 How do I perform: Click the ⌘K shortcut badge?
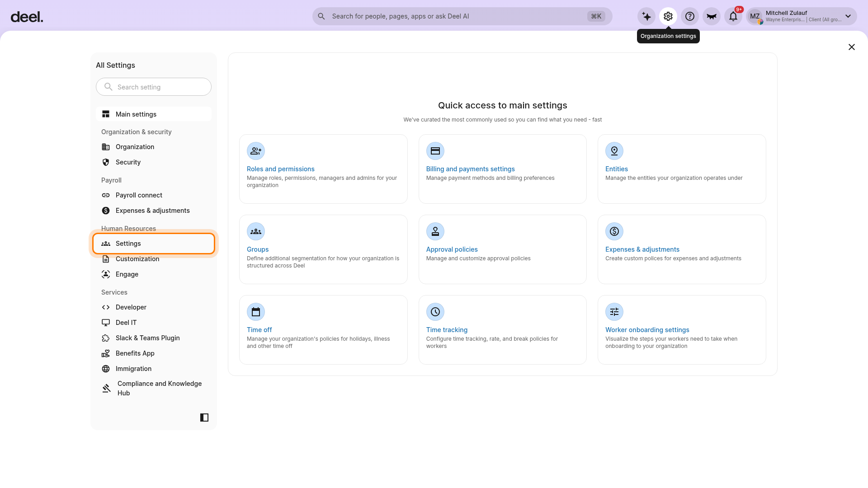[x=596, y=16]
